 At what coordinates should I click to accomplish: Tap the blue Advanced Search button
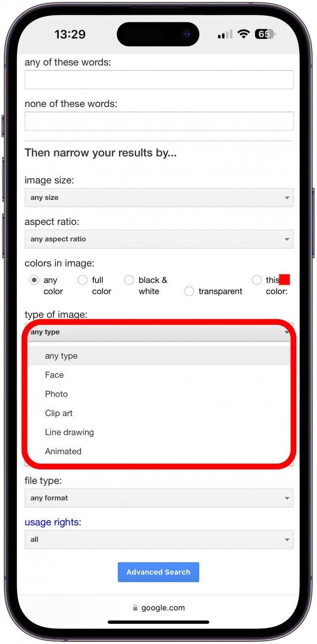pos(158,572)
